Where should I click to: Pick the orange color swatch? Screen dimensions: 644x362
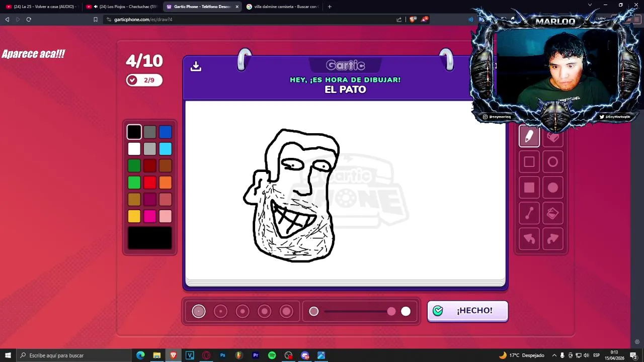(166, 183)
